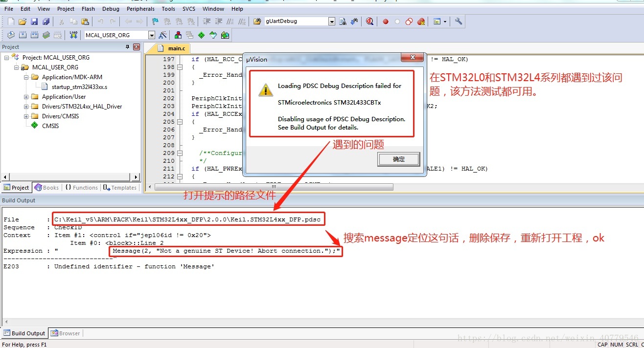Toggle a breakpoint with the red dot icon
Viewport: 644px width, 348px height.
coord(385,21)
